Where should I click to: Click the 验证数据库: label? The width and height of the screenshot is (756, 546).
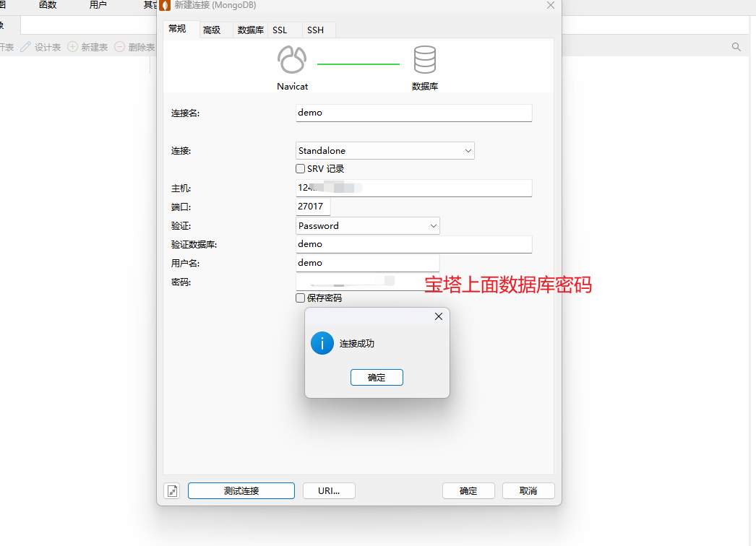pyautogui.click(x=194, y=245)
